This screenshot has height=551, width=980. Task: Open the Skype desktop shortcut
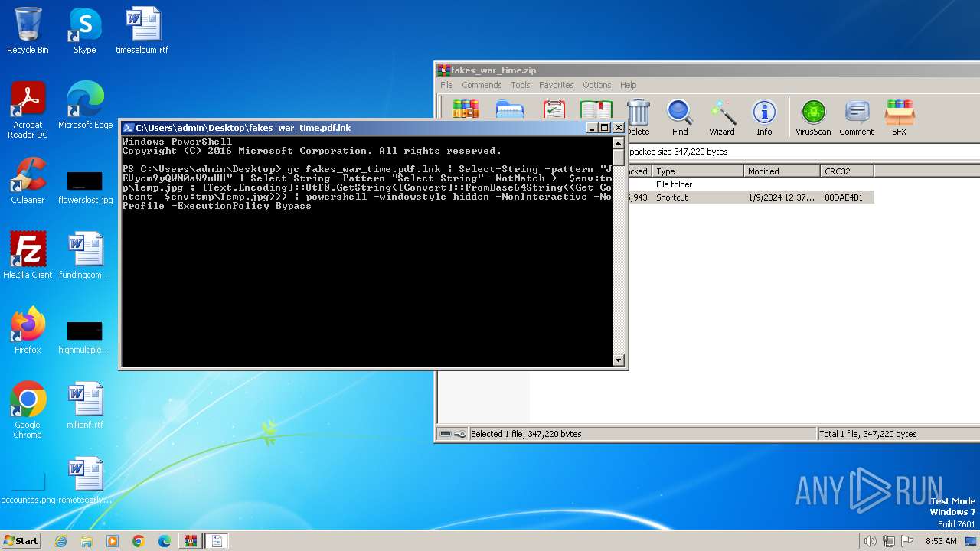click(x=84, y=31)
